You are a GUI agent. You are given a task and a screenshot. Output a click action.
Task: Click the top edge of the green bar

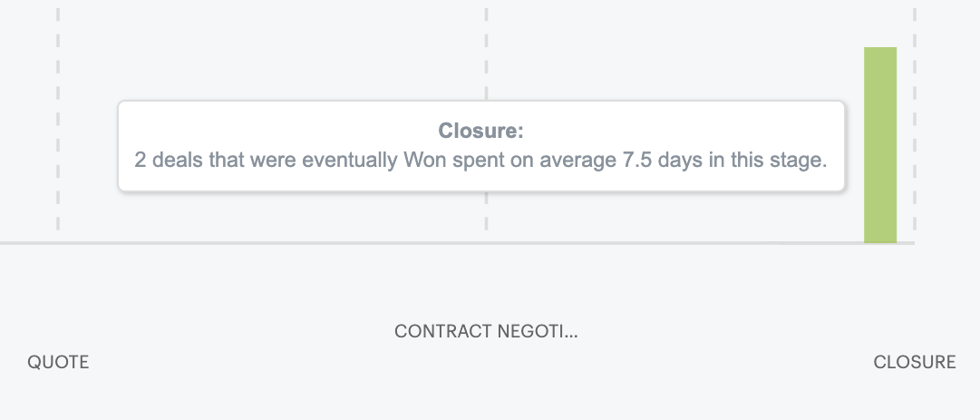point(879,49)
